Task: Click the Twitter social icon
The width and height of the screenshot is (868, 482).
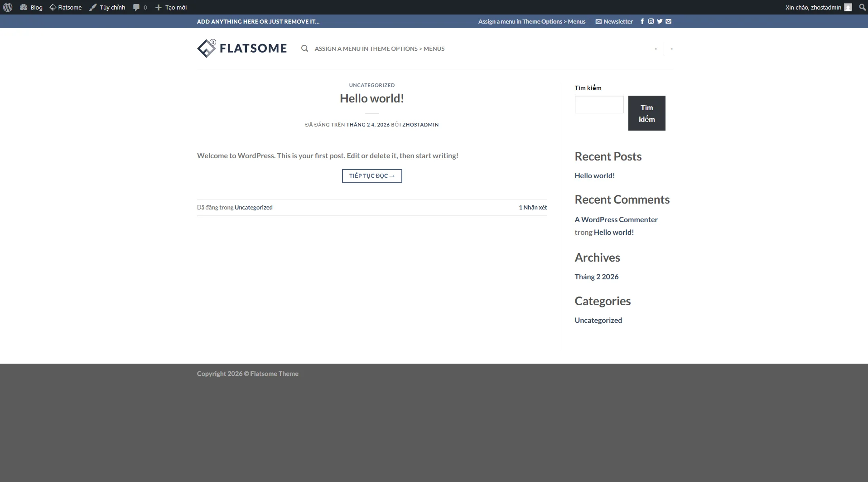Action: [x=660, y=21]
